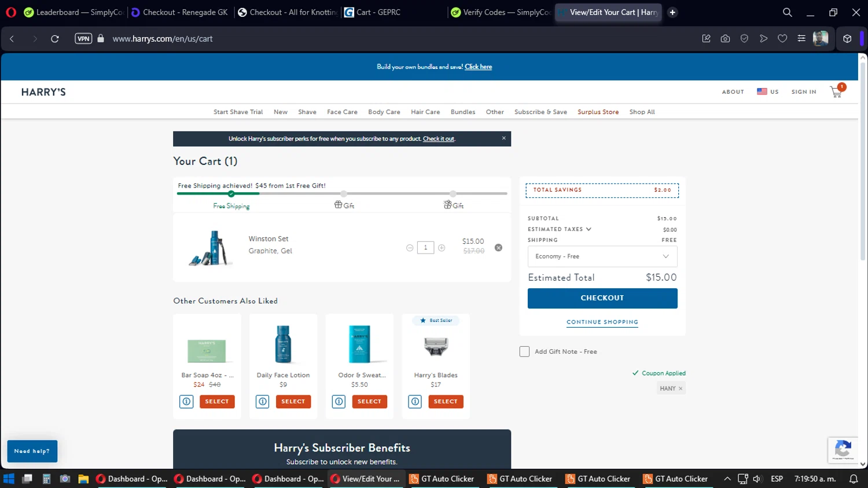Click the US flag region selector
The width and height of the screenshot is (868, 488).
click(768, 91)
